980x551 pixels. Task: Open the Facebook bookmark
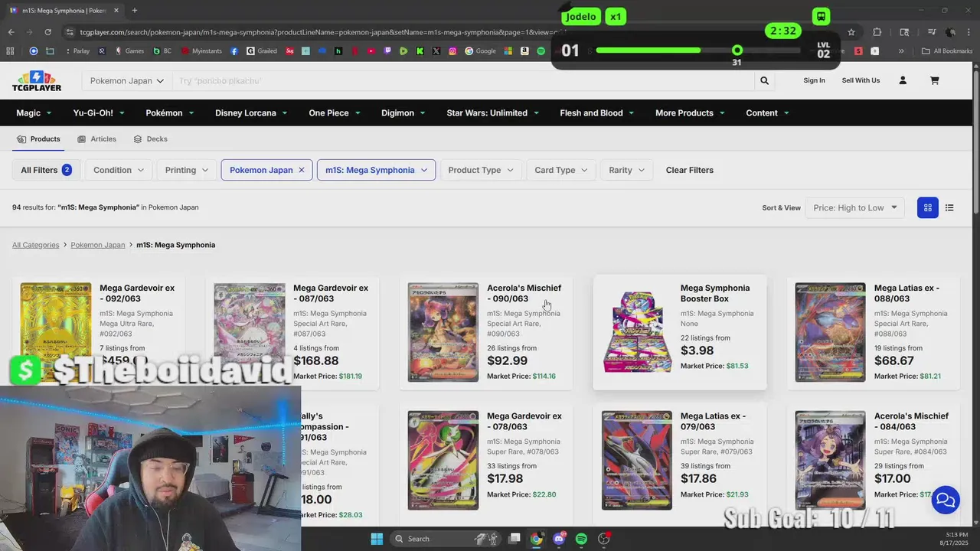coord(234,51)
